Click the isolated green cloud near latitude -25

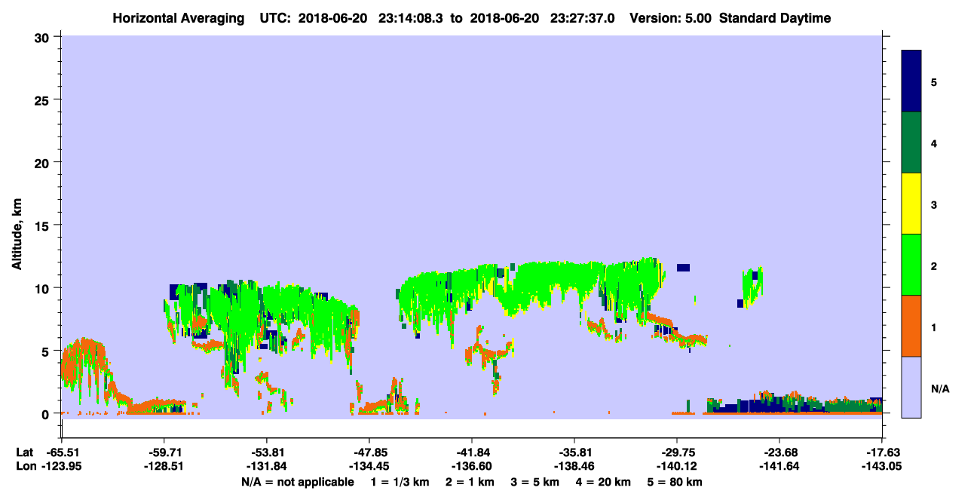tap(752, 287)
